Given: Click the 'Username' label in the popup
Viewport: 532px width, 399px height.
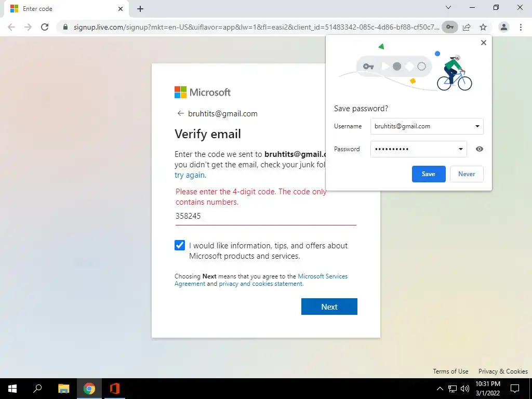Looking at the screenshot, I should [348, 126].
